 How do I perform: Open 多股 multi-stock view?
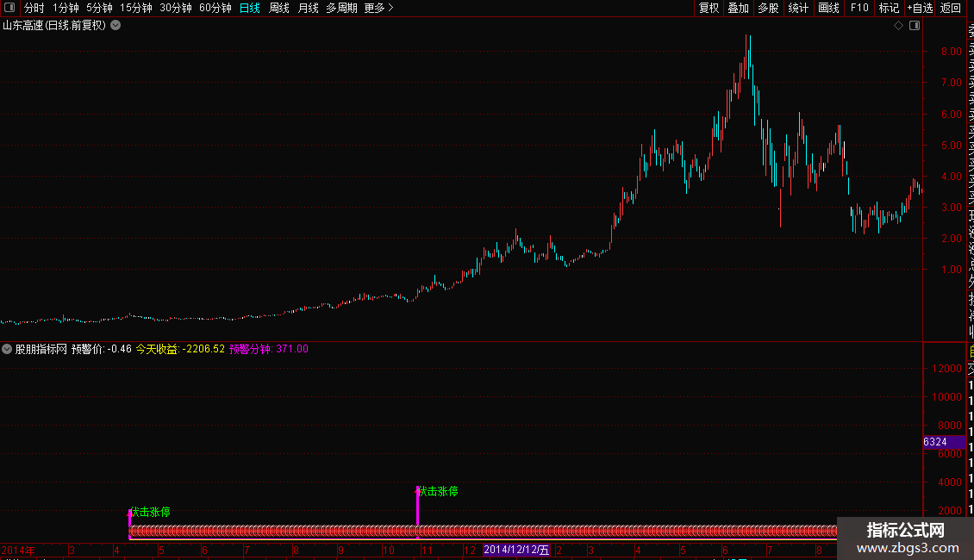(x=768, y=8)
